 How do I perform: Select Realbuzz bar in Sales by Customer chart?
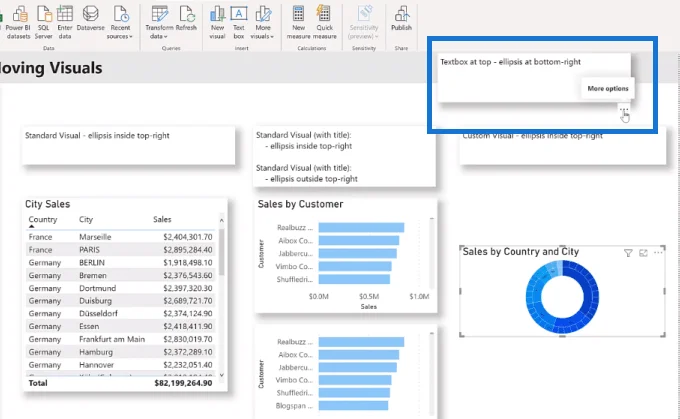361,227
